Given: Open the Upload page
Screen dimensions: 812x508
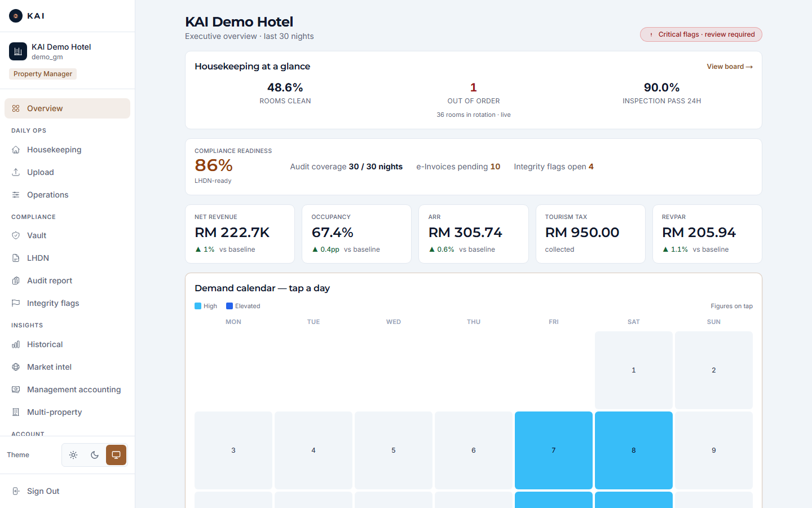Looking at the screenshot, I should point(67,172).
